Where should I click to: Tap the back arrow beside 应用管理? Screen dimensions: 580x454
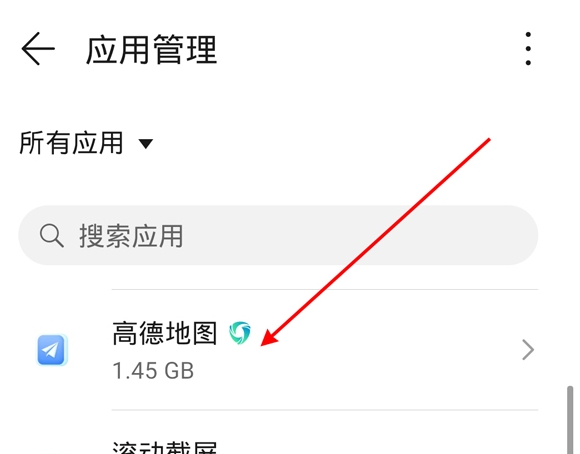pos(38,48)
